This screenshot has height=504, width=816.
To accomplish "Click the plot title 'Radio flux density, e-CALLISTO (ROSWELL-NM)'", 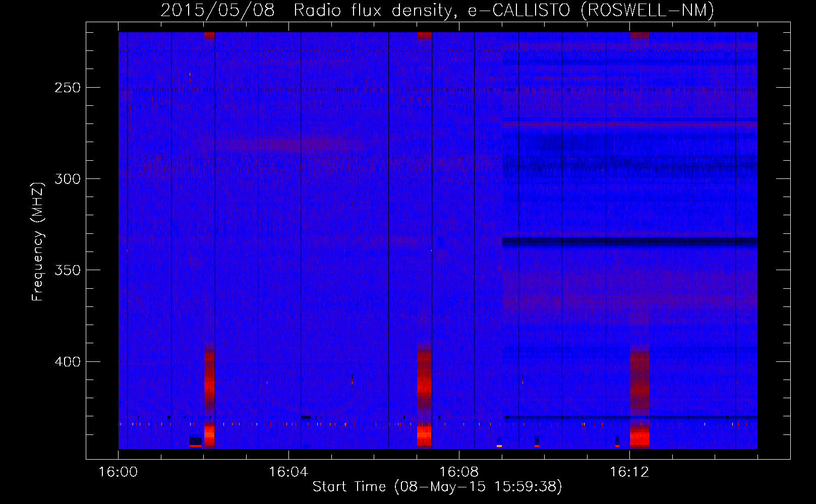I will [504, 10].
